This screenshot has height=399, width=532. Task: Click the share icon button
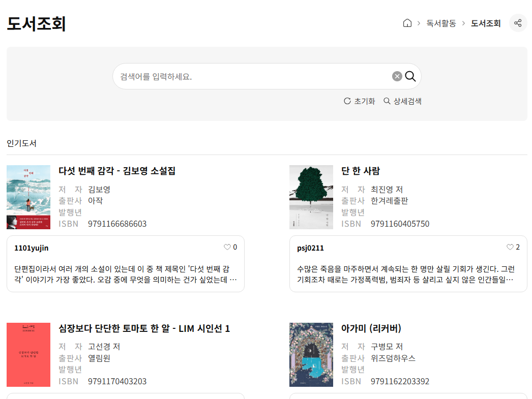pyautogui.click(x=518, y=23)
